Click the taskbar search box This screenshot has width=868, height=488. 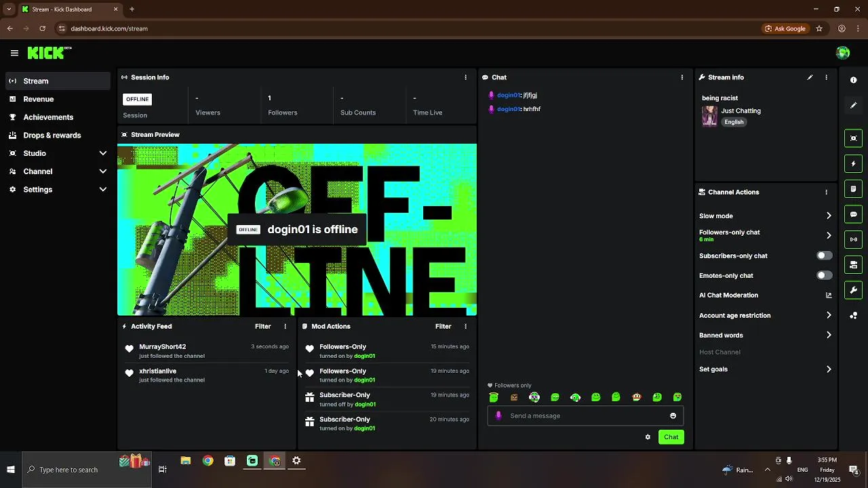[87, 470]
